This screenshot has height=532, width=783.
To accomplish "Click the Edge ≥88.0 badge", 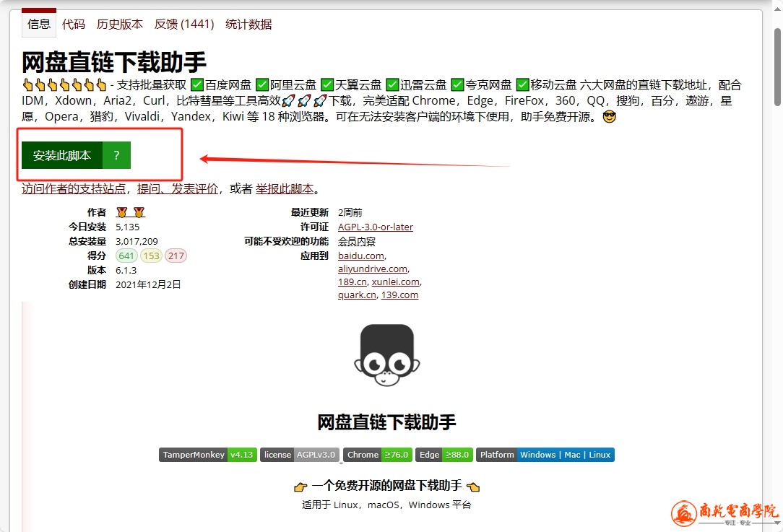I will click(444, 455).
